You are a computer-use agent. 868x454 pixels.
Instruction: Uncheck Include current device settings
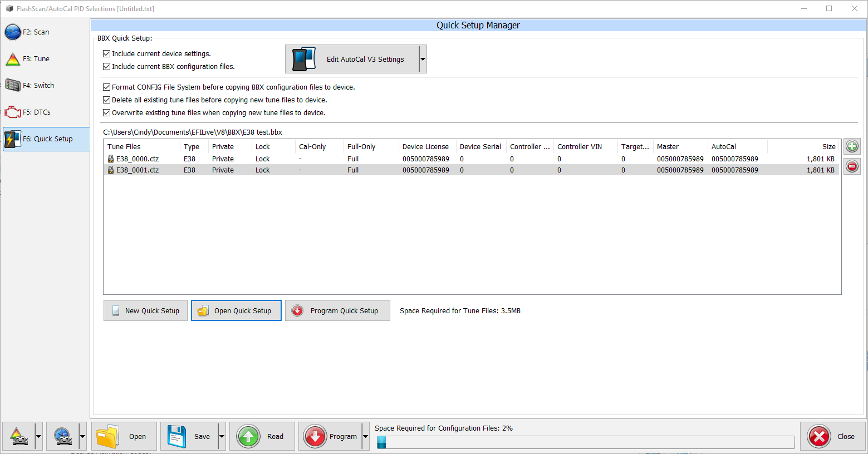tap(106, 53)
